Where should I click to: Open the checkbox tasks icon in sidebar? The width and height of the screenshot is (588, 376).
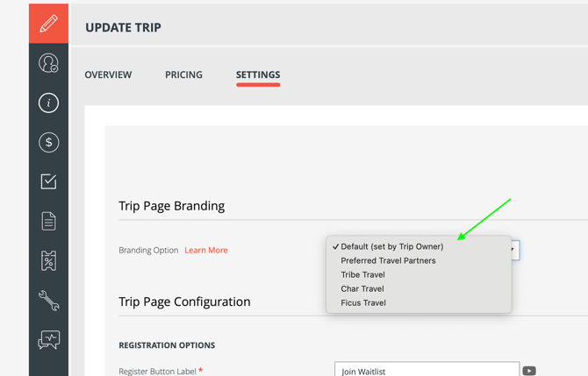point(48,181)
